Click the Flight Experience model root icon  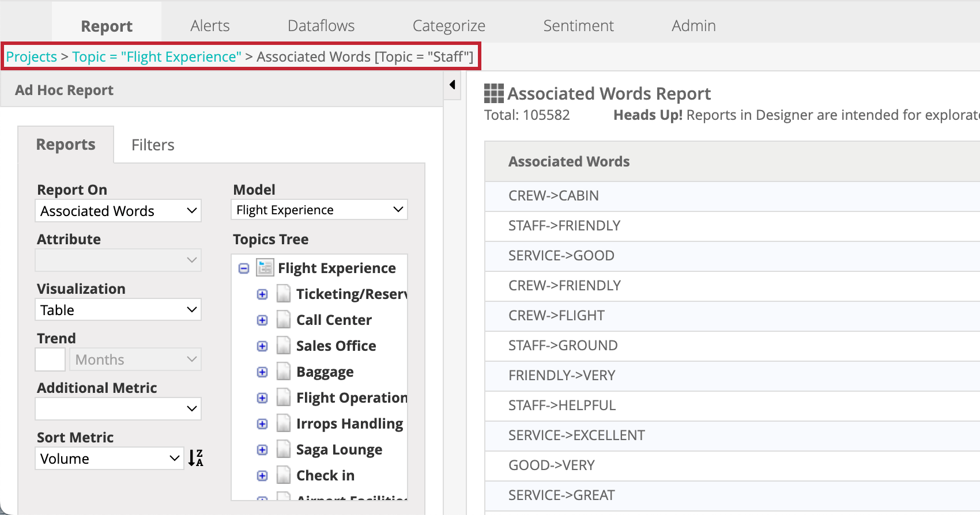265,268
